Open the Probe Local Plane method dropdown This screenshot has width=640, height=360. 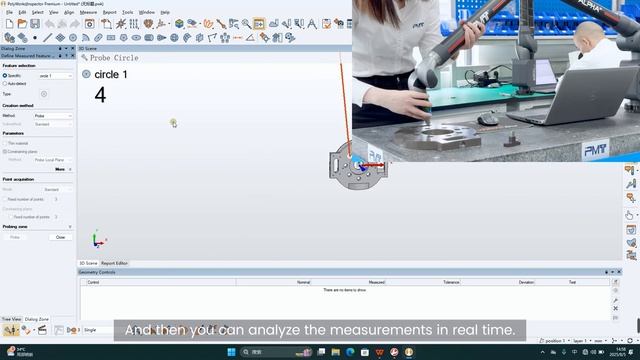(x=53, y=160)
